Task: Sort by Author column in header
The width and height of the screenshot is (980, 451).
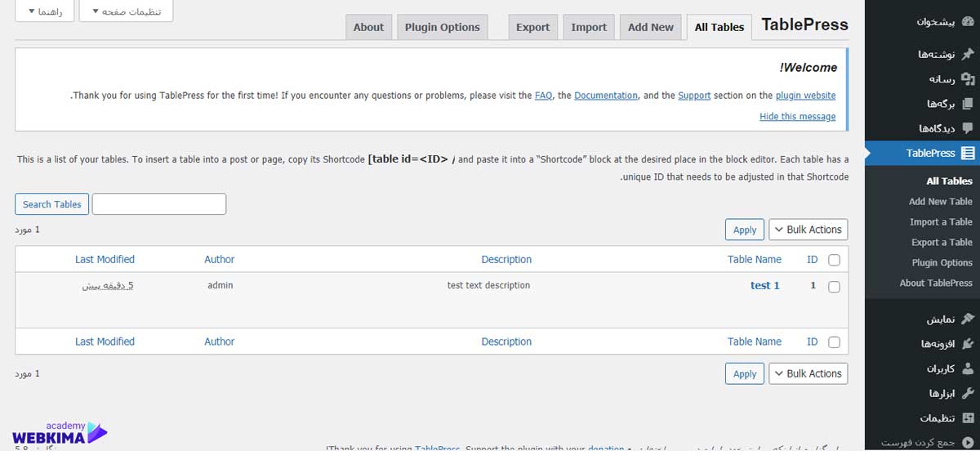Action: (x=220, y=260)
